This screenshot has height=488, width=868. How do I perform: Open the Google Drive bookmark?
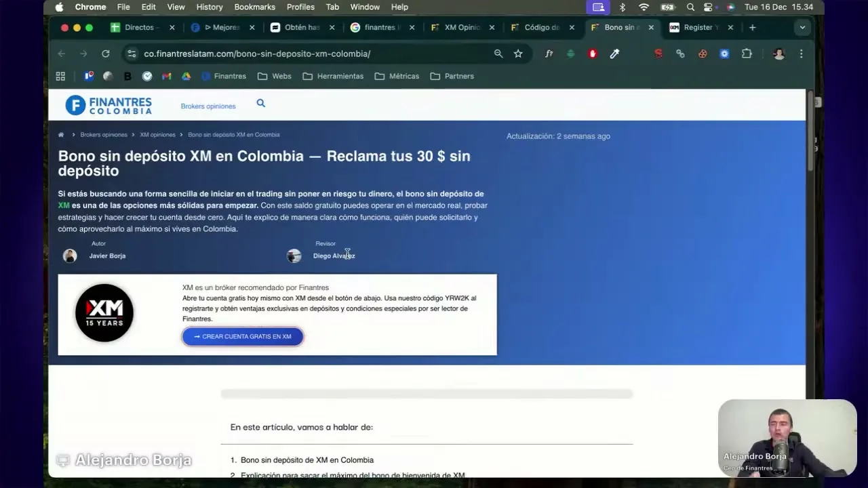(186, 76)
